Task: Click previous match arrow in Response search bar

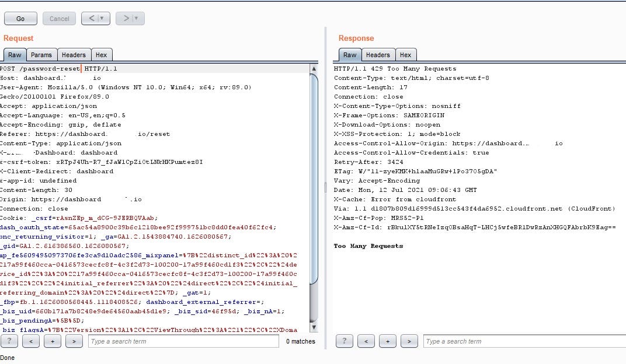Action: point(367,341)
